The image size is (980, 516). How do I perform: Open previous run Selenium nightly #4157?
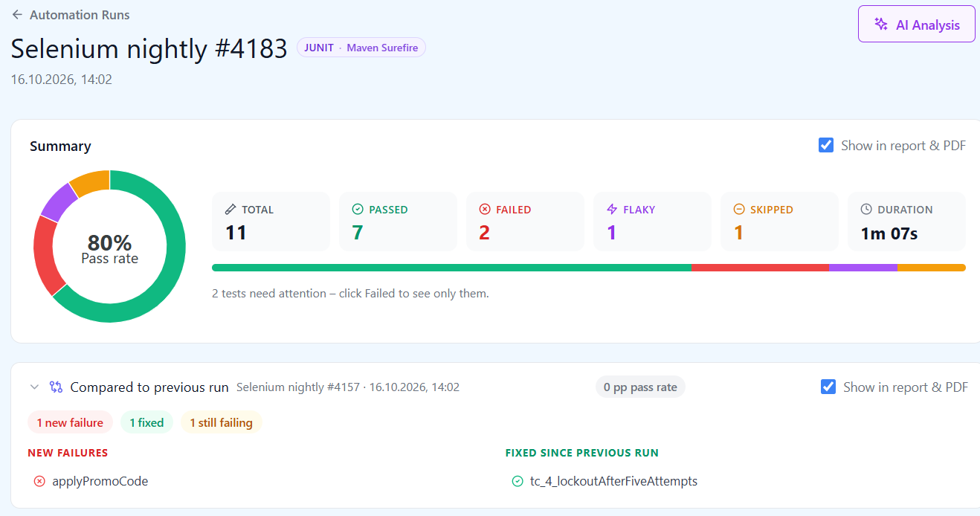click(x=348, y=387)
